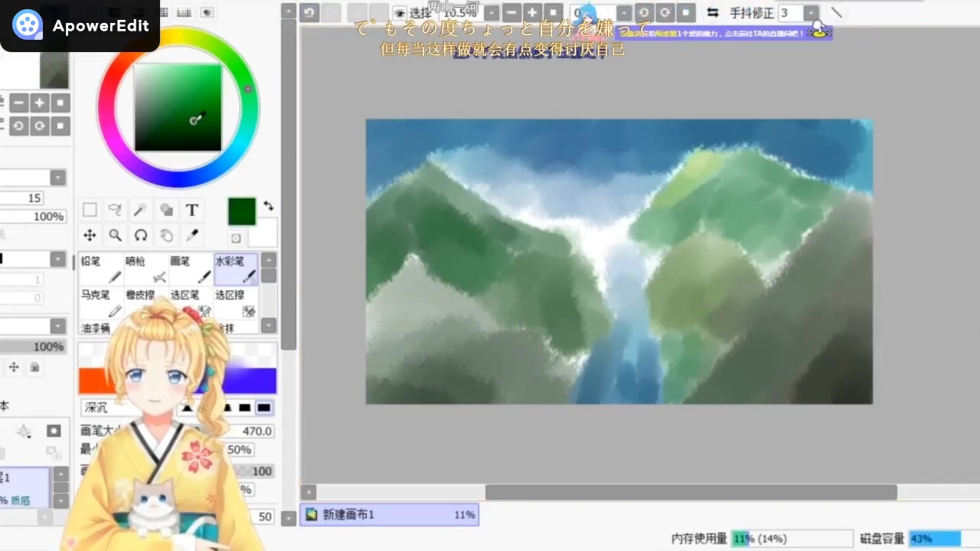Select the rotate view tool
Screen dimensions: 980x551
tap(140, 235)
